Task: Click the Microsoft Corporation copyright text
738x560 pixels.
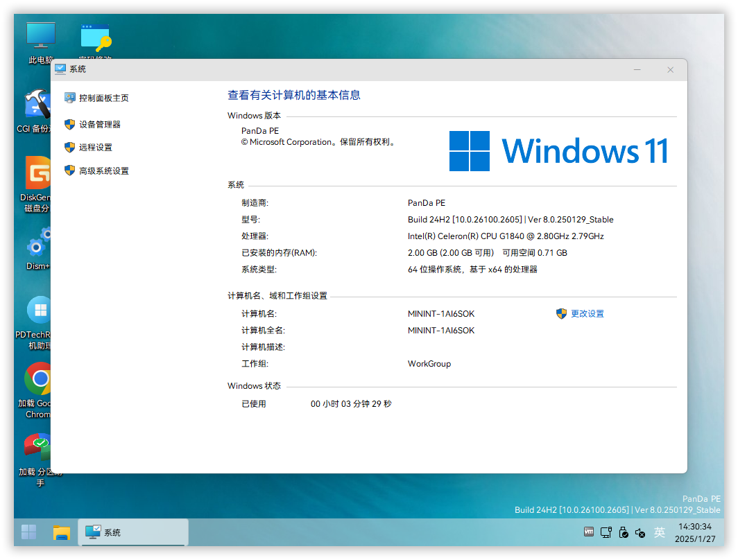Action: coord(318,142)
